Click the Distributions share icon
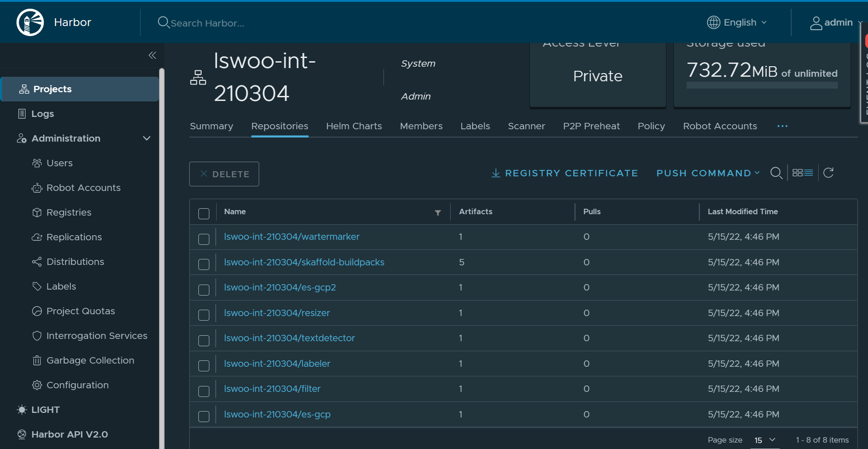The width and height of the screenshot is (868, 449). point(37,262)
